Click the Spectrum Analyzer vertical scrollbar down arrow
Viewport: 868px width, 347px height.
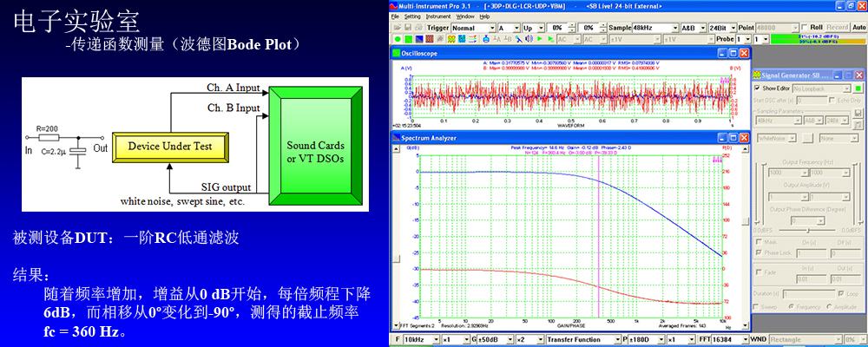746,324
